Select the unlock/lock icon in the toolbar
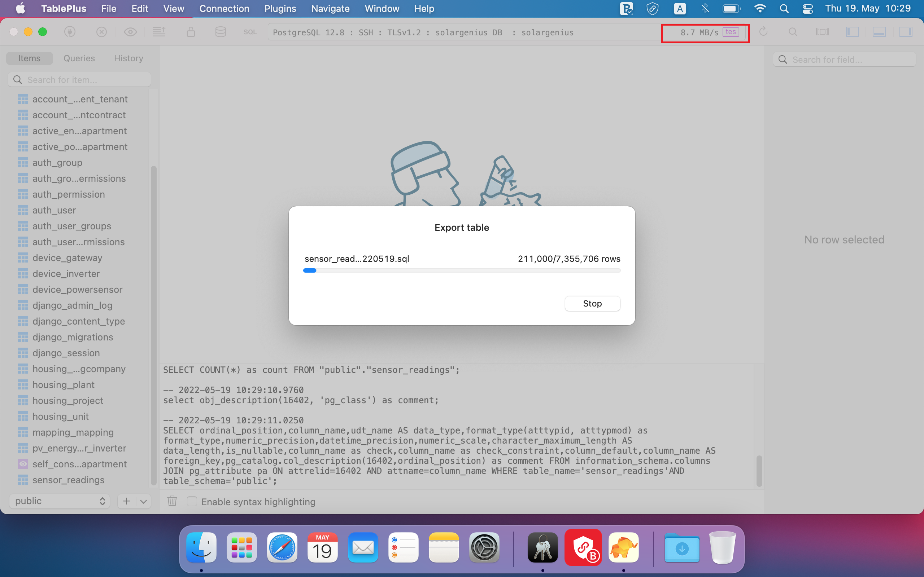The height and width of the screenshot is (577, 924). click(x=191, y=32)
